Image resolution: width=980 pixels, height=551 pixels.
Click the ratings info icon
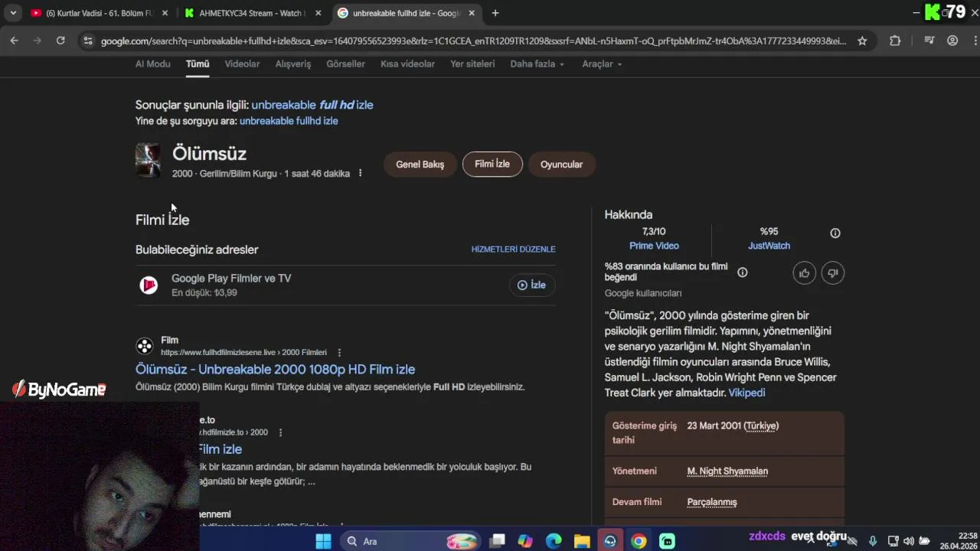coord(835,233)
